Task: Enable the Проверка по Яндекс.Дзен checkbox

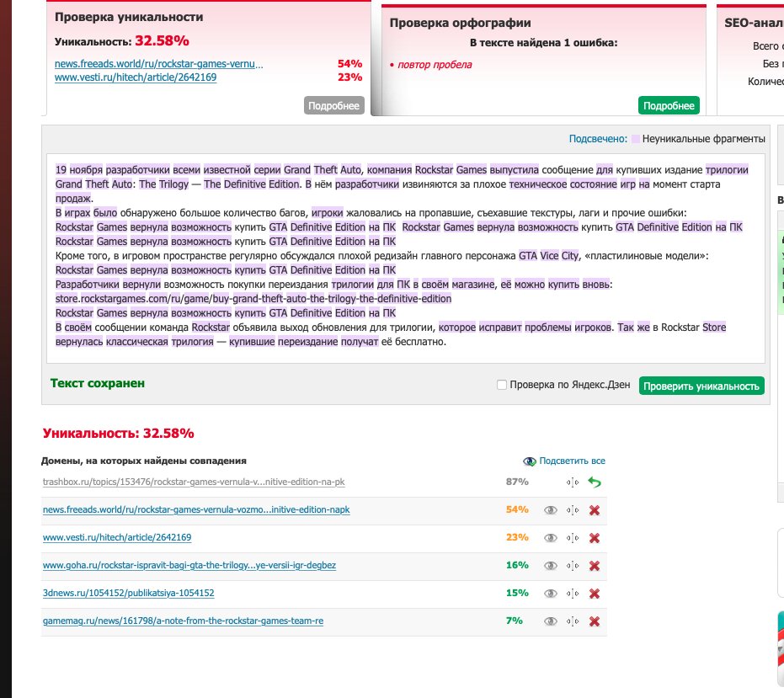Action: (x=502, y=385)
